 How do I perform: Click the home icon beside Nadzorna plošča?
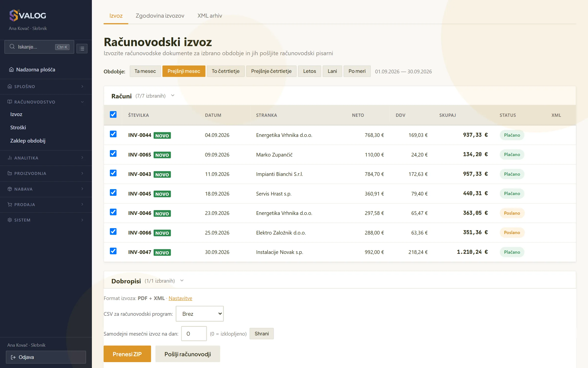coord(11,70)
